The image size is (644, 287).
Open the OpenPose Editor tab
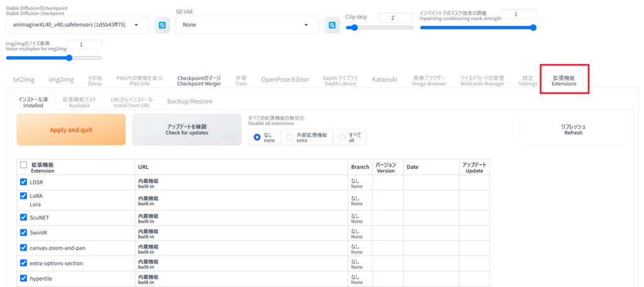pyautogui.click(x=285, y=79)
